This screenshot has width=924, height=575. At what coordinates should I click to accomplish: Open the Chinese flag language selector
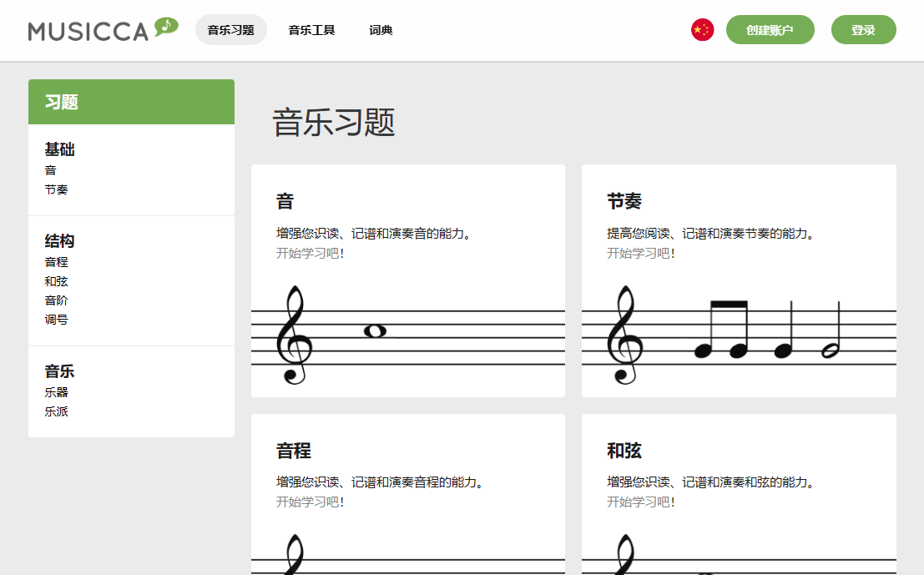point(702,29)
